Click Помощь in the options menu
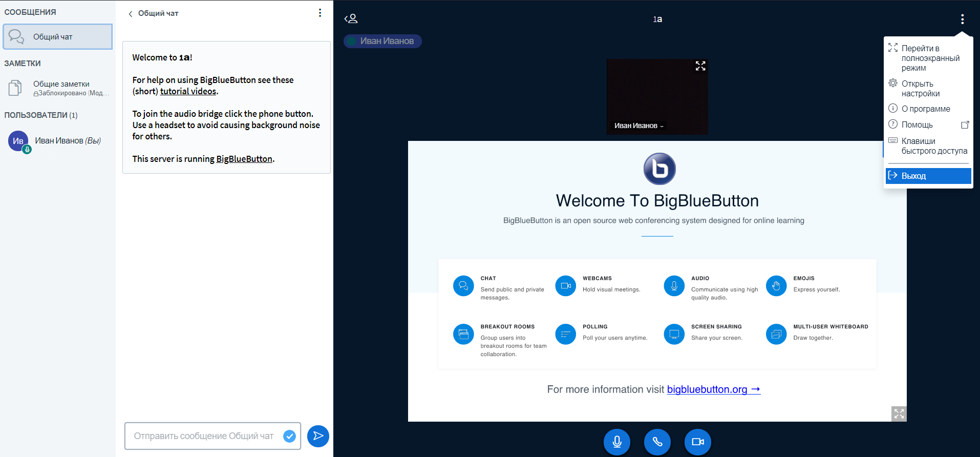Screen dimensions: 980x457 tap(917, 124)
